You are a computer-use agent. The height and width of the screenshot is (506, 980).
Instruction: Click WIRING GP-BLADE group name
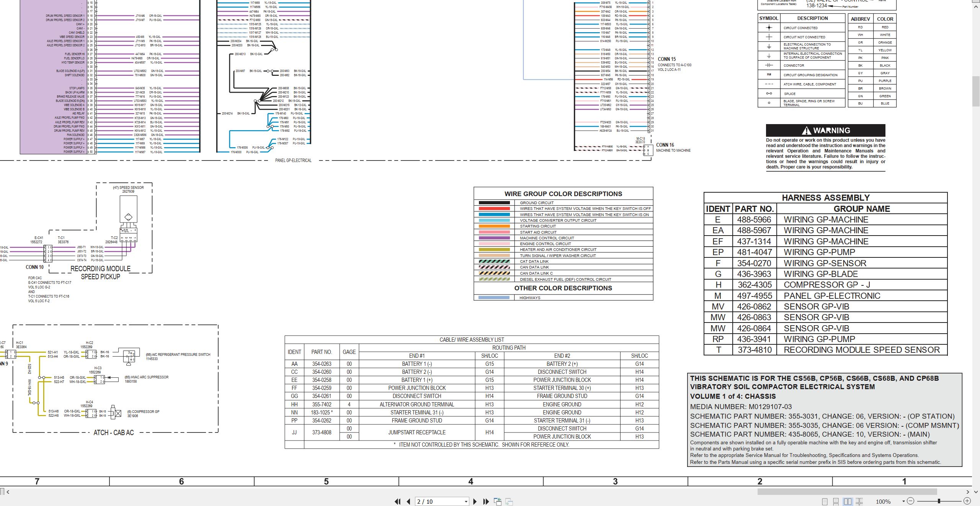(x=821, y=274)
